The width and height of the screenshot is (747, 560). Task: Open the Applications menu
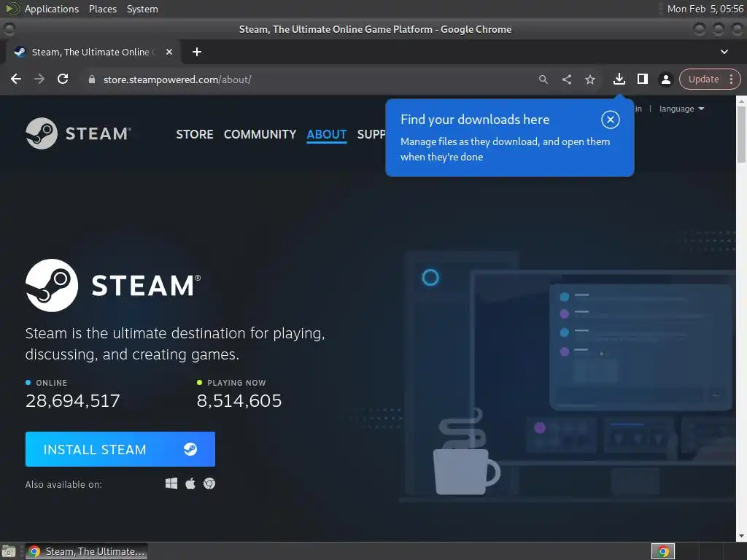(52, 9)
